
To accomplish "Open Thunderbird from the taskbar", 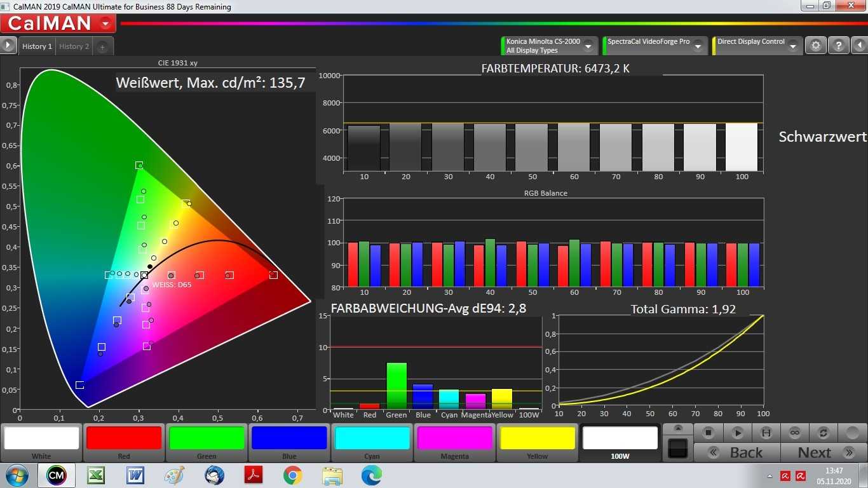I will 214,475.
